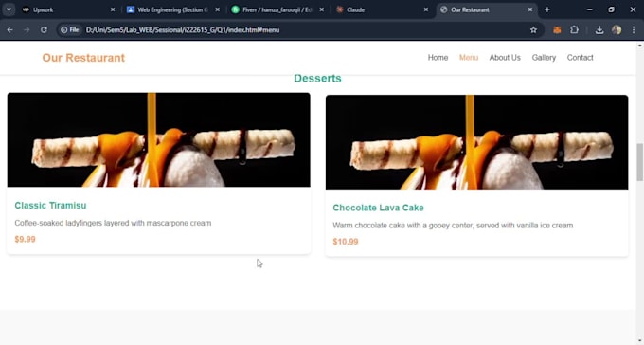Screen dimensions: 644x345
Task: Select the Menu nav link
Action: [x=469, y=58]
